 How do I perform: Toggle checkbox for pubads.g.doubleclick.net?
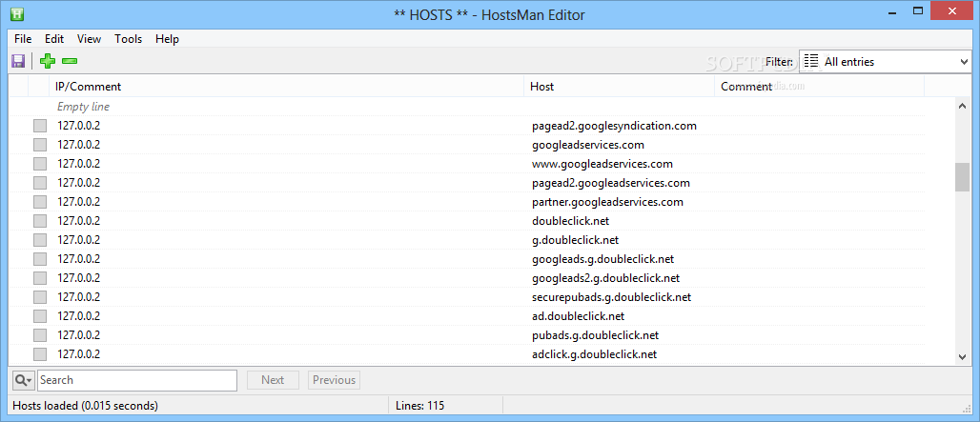(40, 335)
